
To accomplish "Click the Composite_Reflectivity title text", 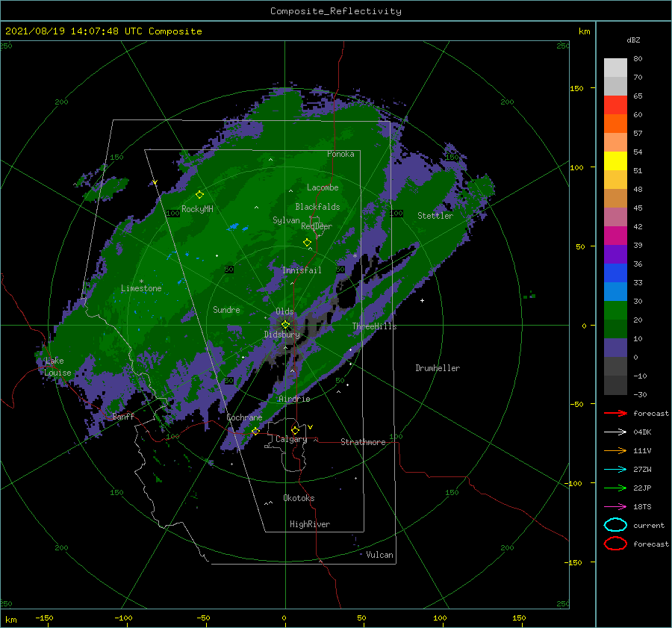I will 336,11.
